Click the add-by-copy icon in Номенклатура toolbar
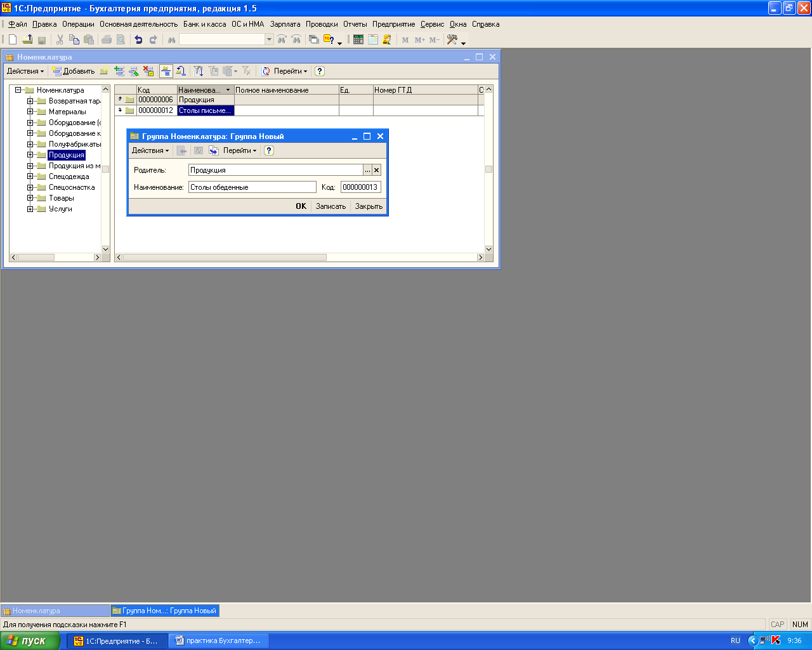 [x=119, y=71]
